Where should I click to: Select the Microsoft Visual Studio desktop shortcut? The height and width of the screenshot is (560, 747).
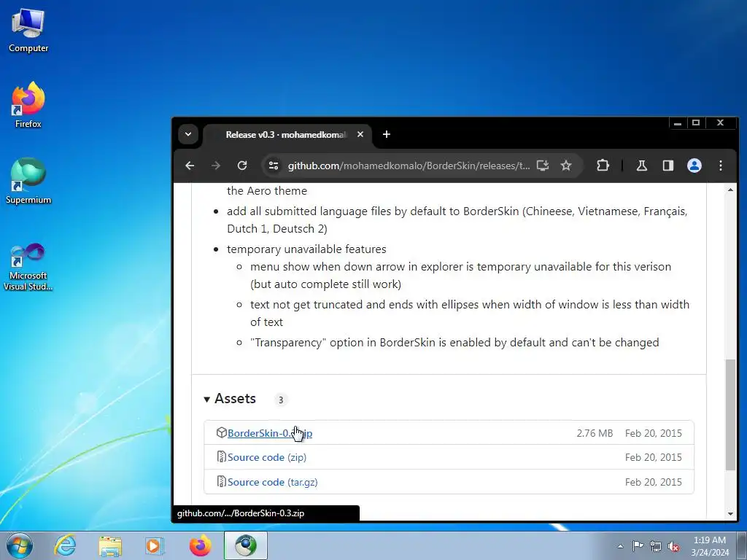tap(28, 267)
